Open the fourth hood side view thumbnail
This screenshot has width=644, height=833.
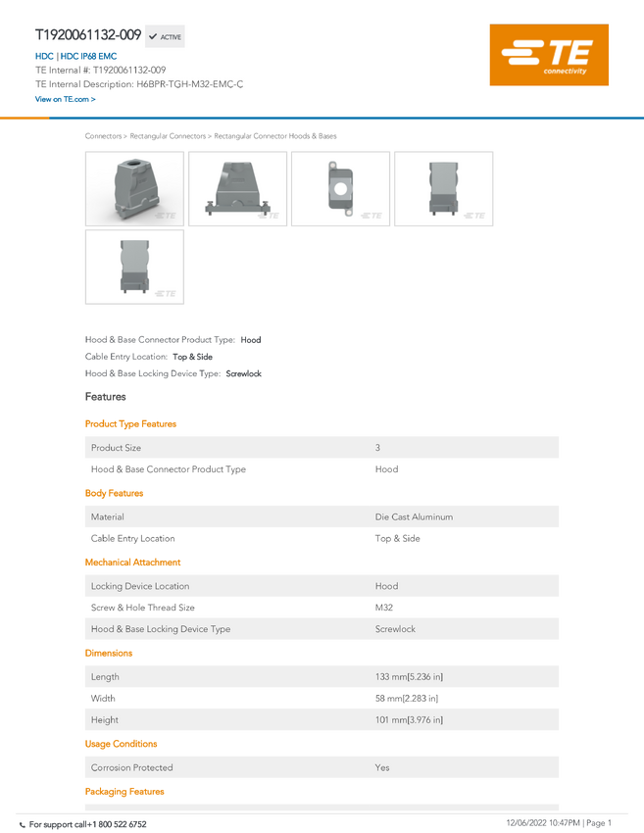coord(444,188)
